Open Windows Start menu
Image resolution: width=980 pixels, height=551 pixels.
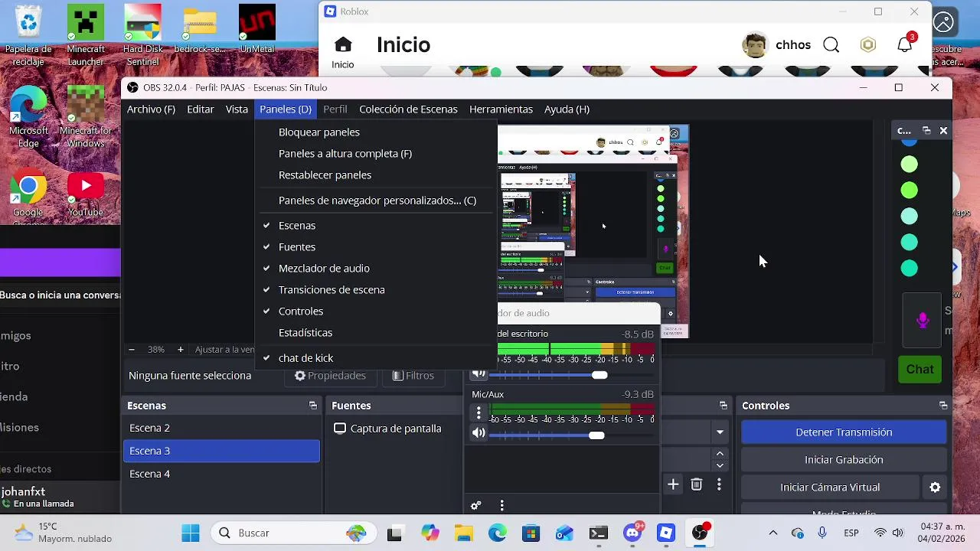click(x=191, y=533)
